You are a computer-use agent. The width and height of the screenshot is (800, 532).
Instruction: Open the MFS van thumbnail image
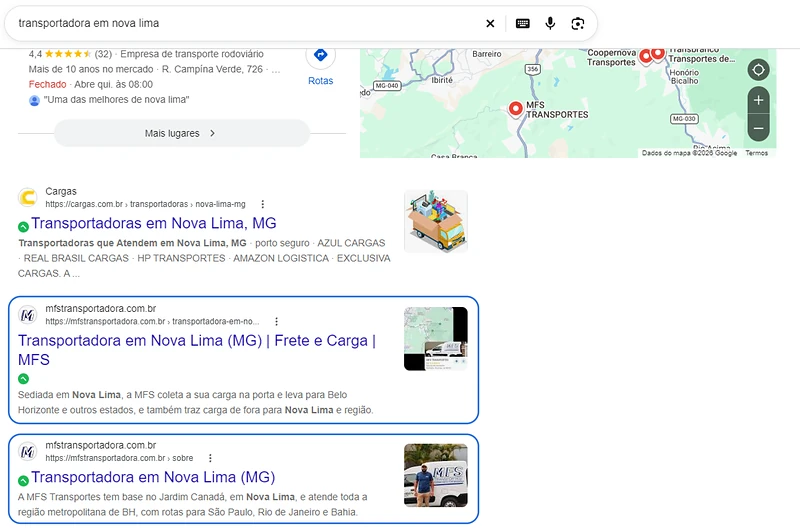point(436,475)
